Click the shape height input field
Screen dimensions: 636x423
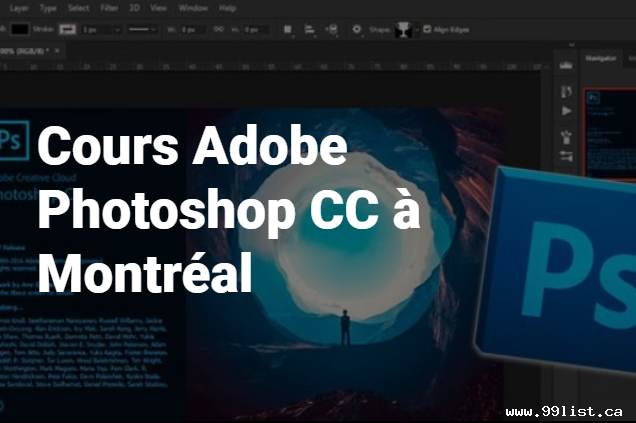[254, 29]
